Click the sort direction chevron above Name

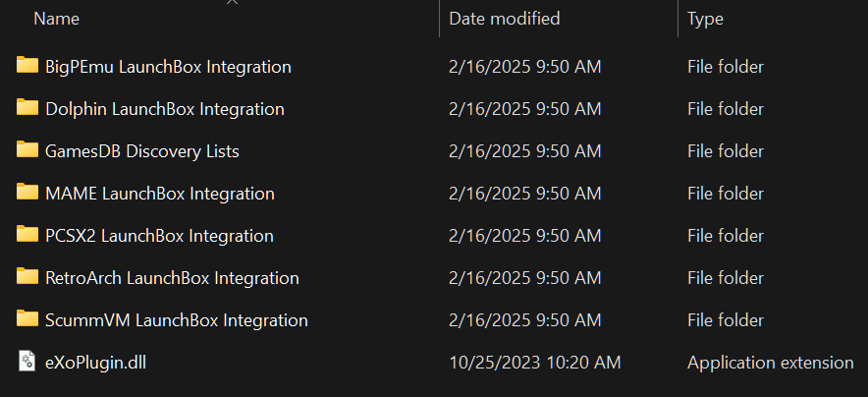(x=233, y=3)
